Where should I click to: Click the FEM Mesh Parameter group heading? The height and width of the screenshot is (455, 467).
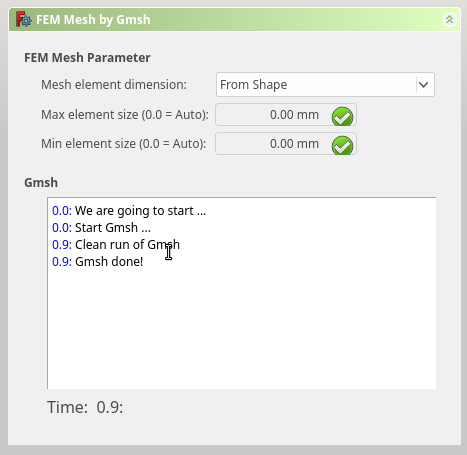(87, 58)
